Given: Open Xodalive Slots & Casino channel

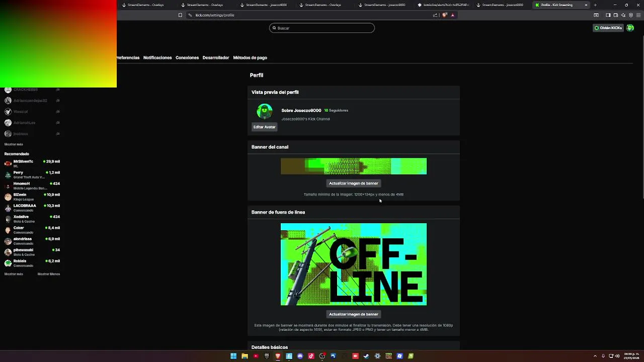Looking at the screenshot, I should [x=32, y=219].
